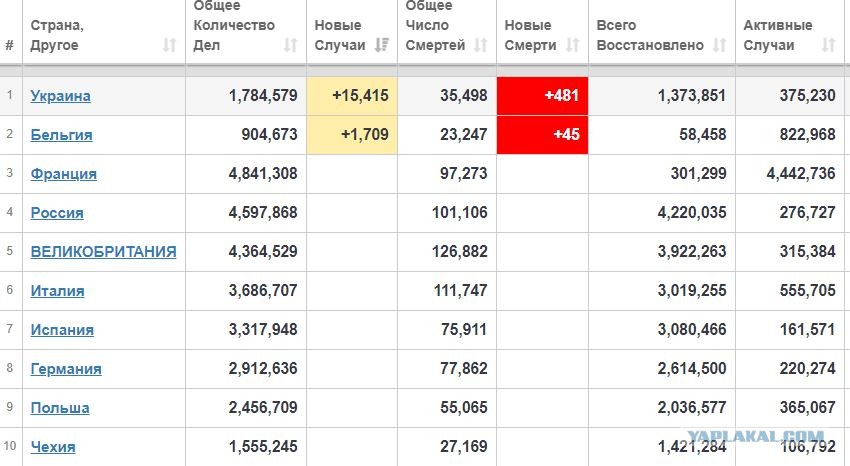Open the Украина country link
Viewport: 850px width, 466px height.
click(x=61, y=96)
